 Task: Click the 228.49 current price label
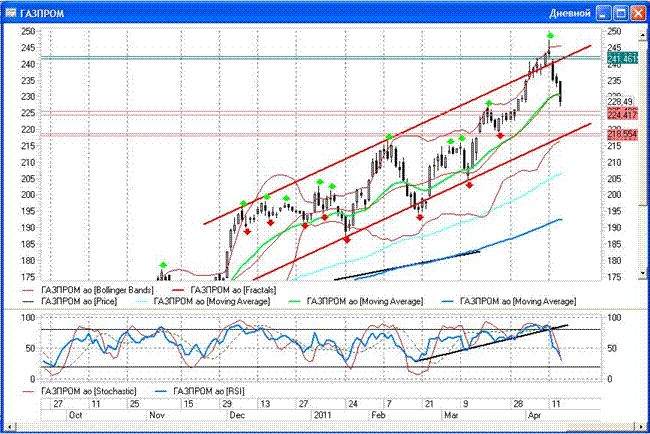[620, 102]
